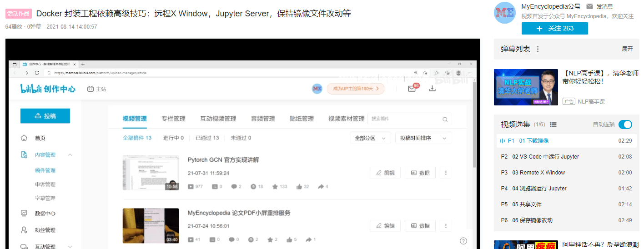Open more options for Pytorch GCN video

tap(446, 173)
